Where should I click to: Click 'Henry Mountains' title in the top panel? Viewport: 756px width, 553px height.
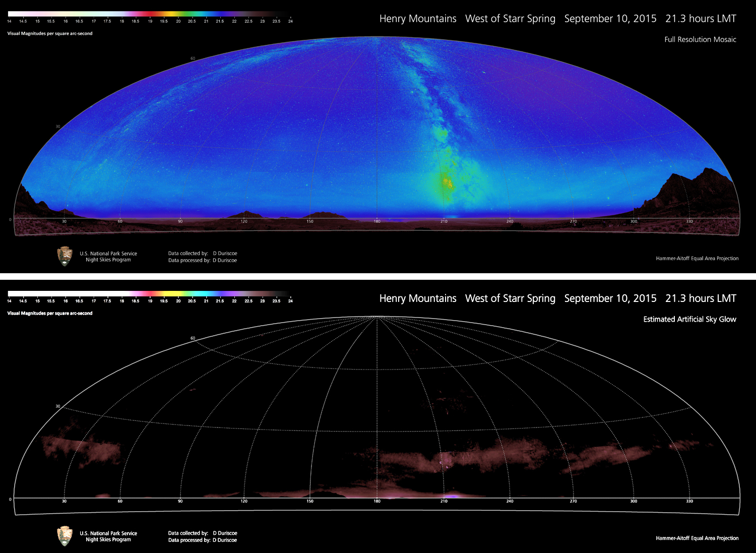tap(418, 19)
